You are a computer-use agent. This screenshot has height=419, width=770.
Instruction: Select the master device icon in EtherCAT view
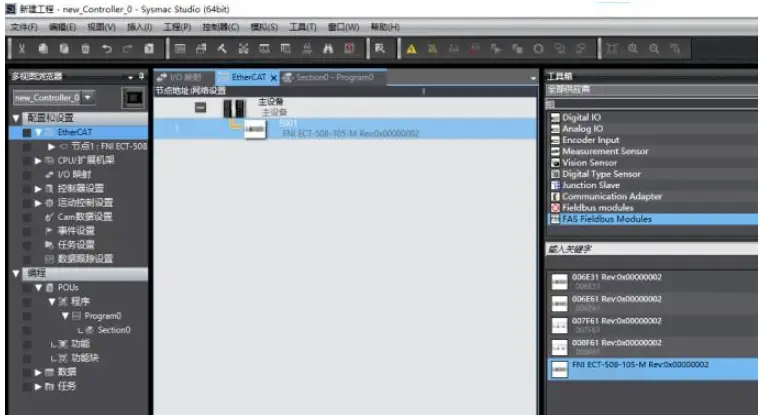234,108
